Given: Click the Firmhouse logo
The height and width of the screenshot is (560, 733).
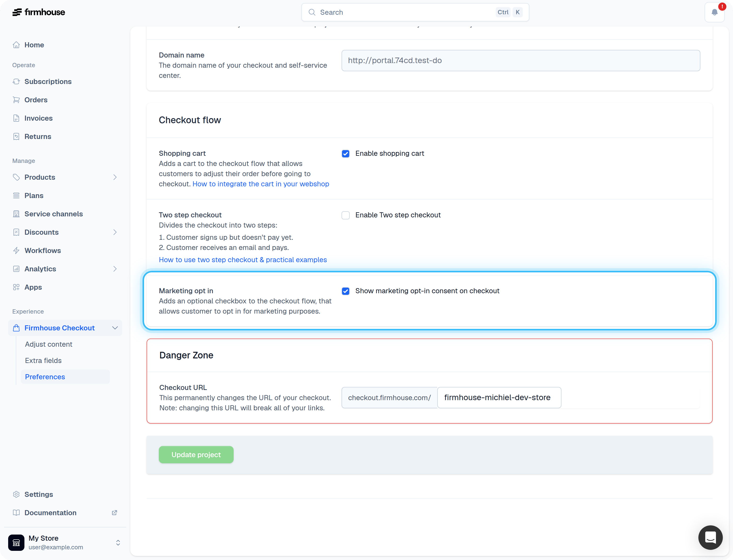Looking at the screenshot, I should 39,12.
